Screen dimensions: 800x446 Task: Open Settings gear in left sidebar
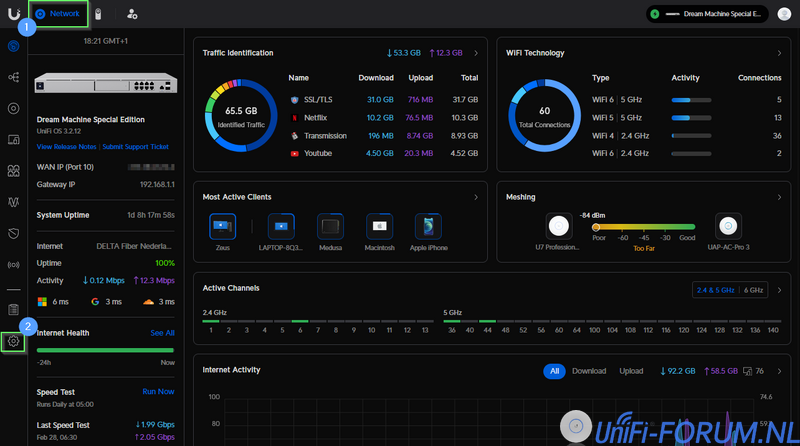[14, 341]
